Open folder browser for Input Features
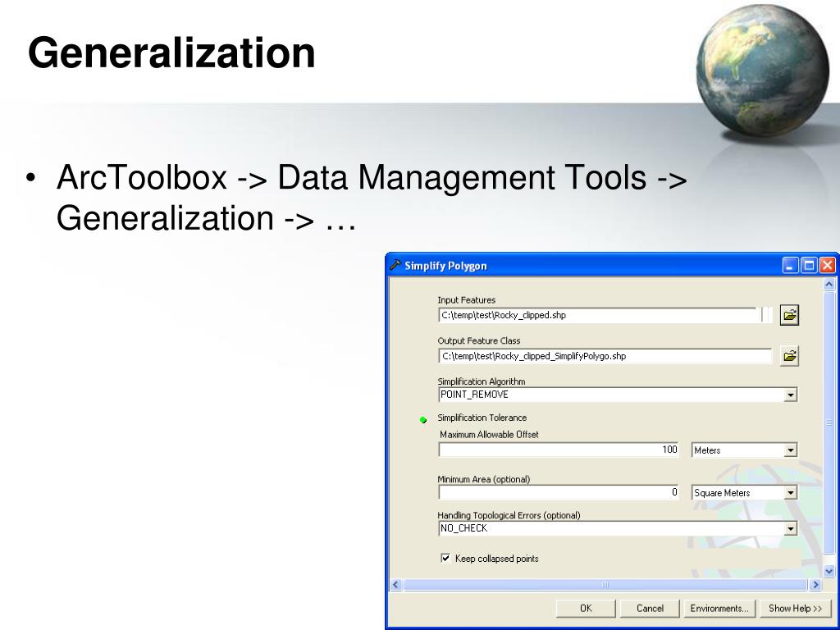840x630 pixels. tap(789, 315)
